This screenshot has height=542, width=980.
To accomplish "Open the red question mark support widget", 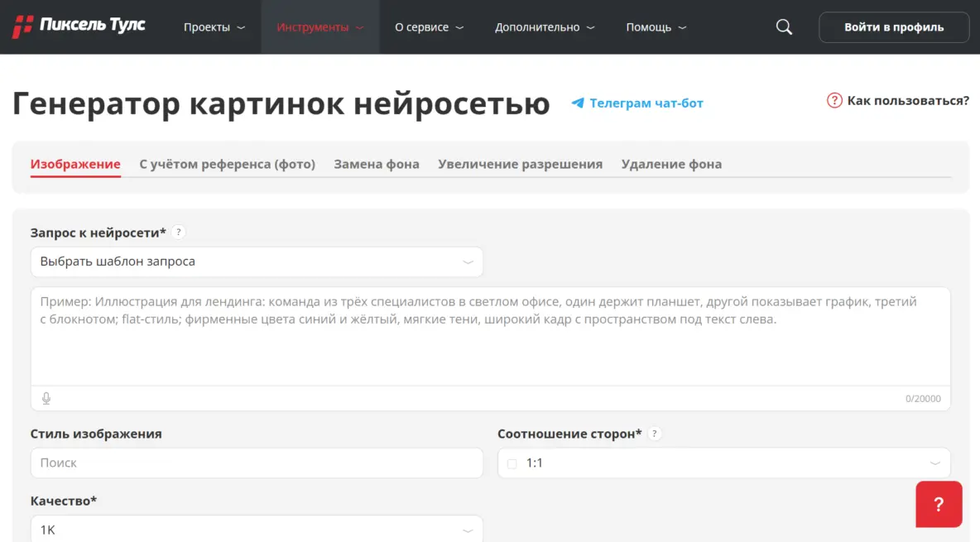I will (x=939, y=504).
